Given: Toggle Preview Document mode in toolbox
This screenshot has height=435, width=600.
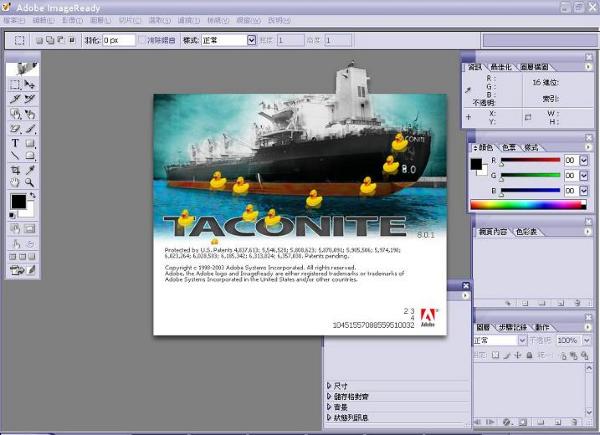Looking at the screenshot, I should point(15,243).
